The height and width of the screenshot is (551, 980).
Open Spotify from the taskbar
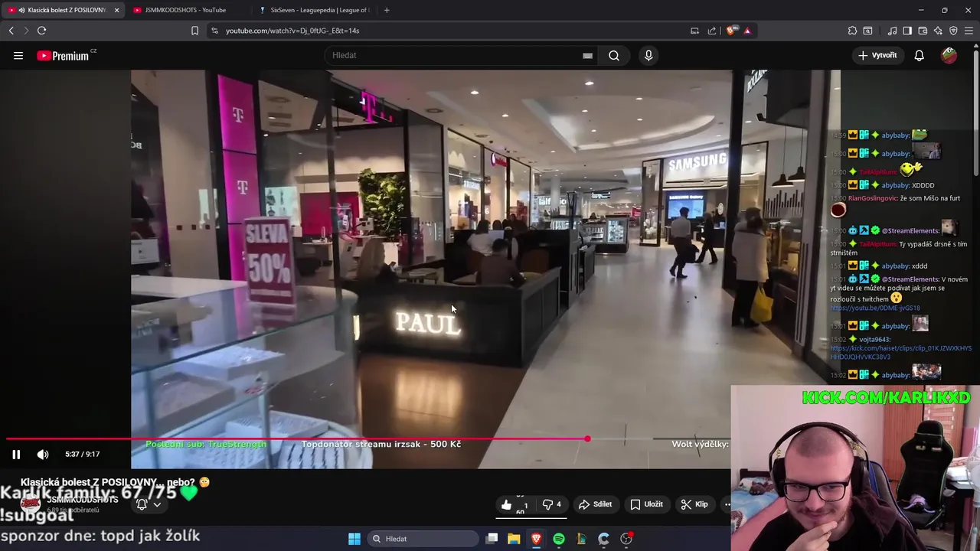coord(559,539)
